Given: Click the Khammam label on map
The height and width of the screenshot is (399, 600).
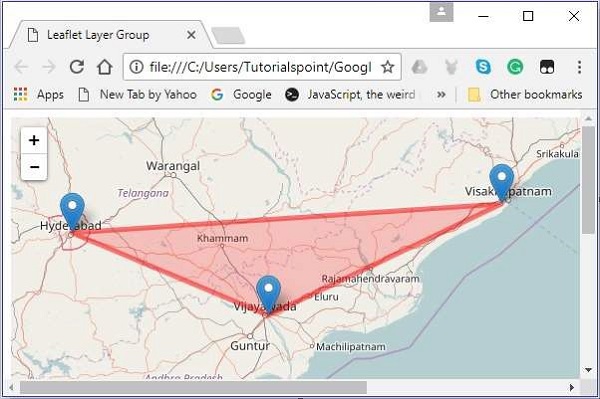Looking at the screenshot, I should (x=222, y=238).
